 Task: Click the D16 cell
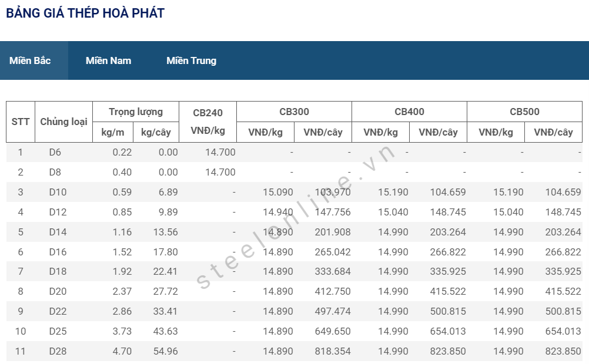pyautogui.click(x=58, y=252)
